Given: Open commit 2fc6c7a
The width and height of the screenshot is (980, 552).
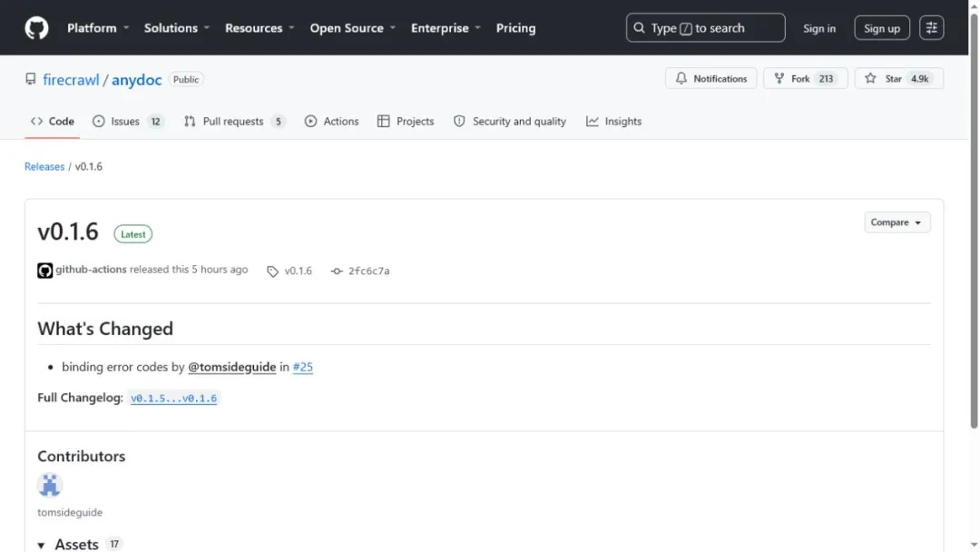Looking at the screenshot, I should pos(368,271).
